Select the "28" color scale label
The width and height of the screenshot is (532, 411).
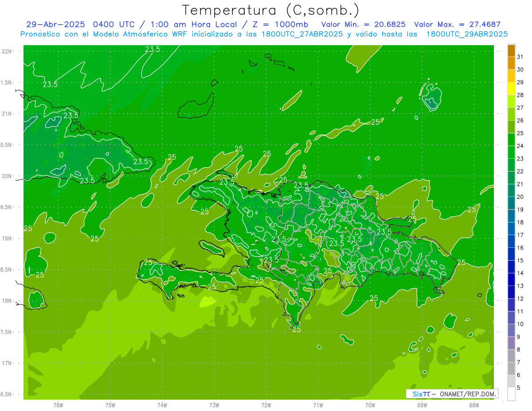(520, 95)
